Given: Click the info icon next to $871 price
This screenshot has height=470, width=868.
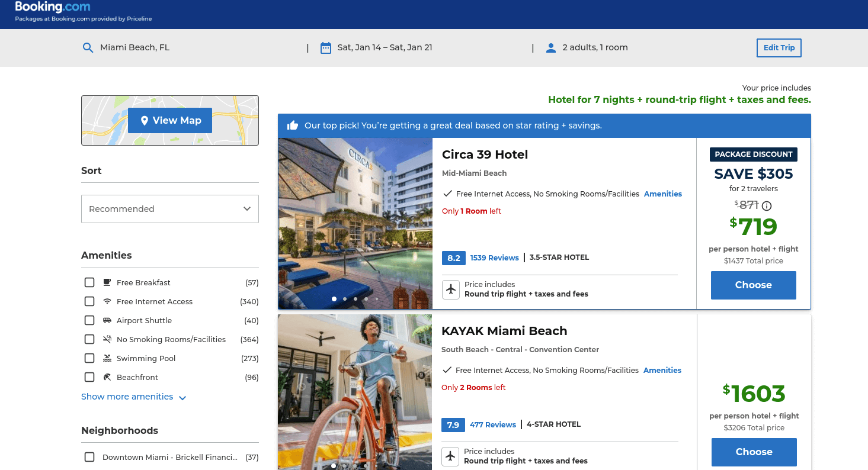Looking at the screenshot, I should [767, 206].
